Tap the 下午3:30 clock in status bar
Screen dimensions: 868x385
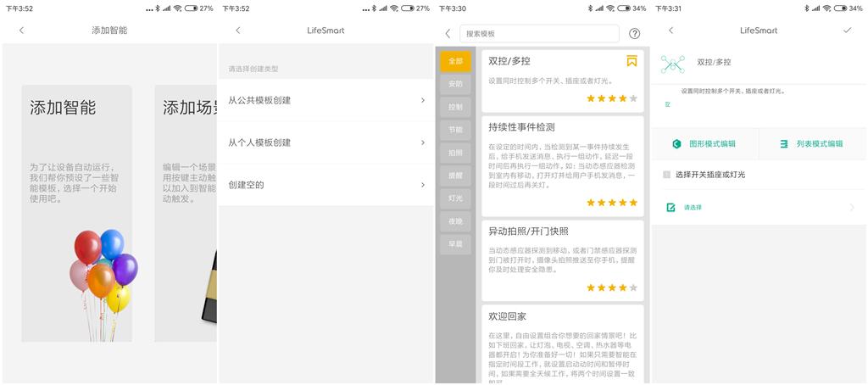click(453, 8)
